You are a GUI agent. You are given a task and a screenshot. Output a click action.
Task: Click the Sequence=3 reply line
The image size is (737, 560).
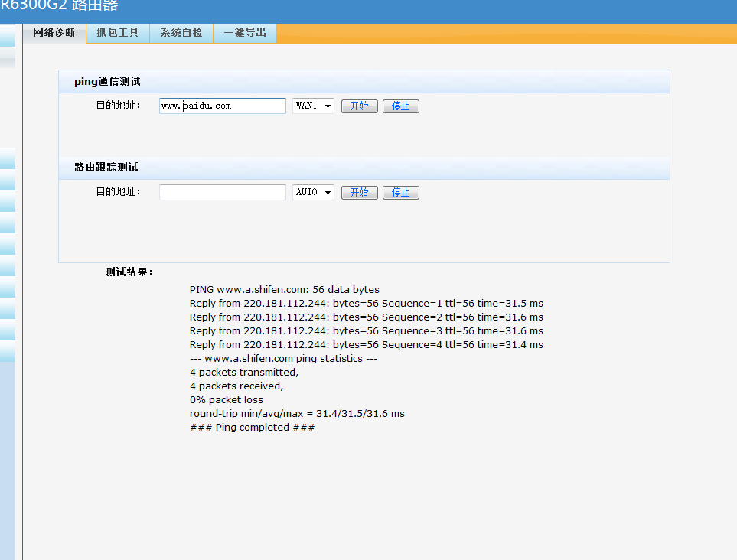(366, 331)
